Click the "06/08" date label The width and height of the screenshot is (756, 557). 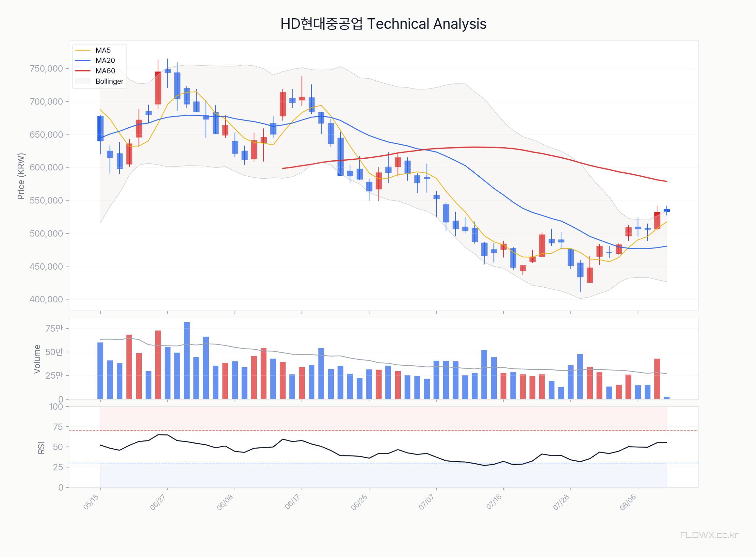(225, 502)
